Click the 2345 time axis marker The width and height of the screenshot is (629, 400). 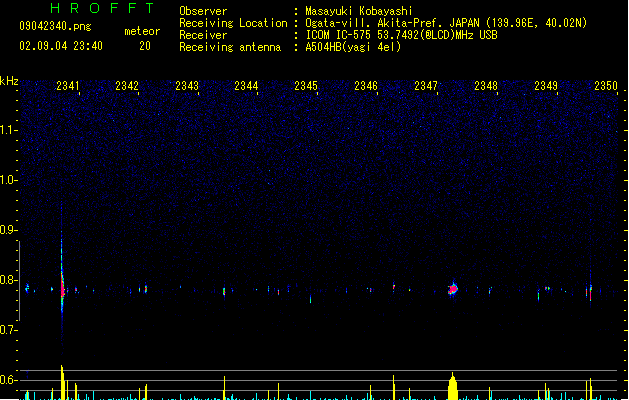pyautogui.click(x=306, y=86)
